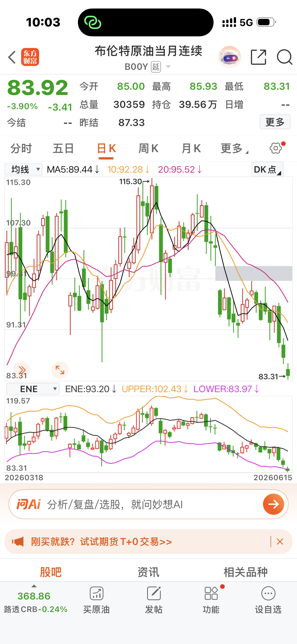Toggle the DK点 indicator
Image resolution: width=297 pixels, height=644 pixels.
click(x=267, y=170)
